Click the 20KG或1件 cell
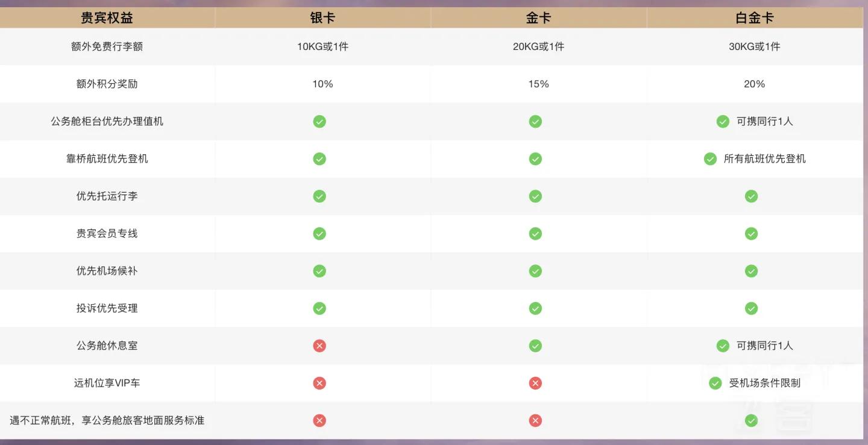This screenshot has width=868, height=445. point(538,46)
